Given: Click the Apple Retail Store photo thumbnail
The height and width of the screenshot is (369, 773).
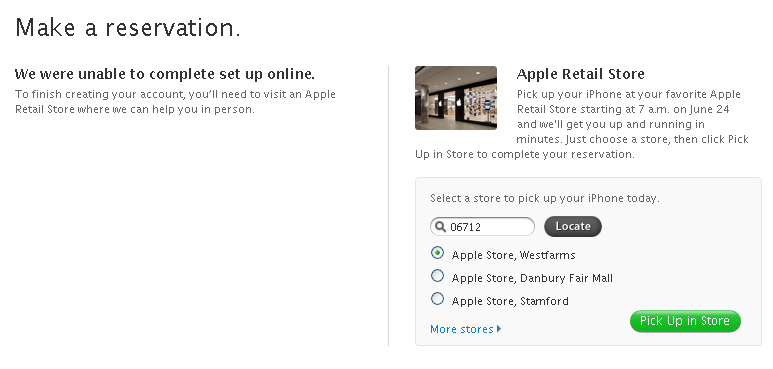Looking at the screenshot, I should click(x=456, y=98).
